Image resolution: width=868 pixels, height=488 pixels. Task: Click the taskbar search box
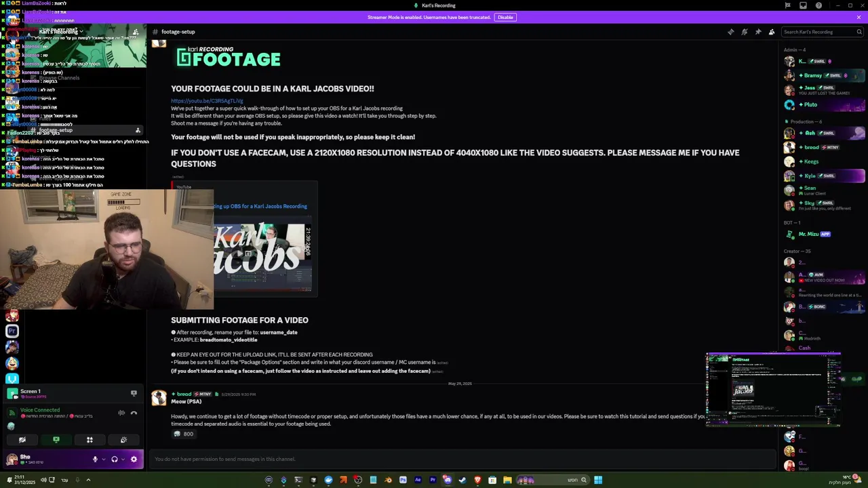tap(553, 480)
